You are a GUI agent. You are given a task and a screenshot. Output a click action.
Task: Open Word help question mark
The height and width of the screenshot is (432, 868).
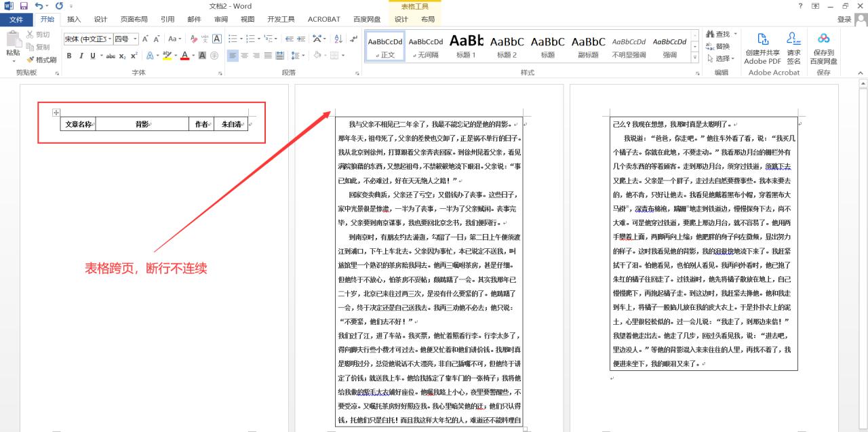point(800,6)
